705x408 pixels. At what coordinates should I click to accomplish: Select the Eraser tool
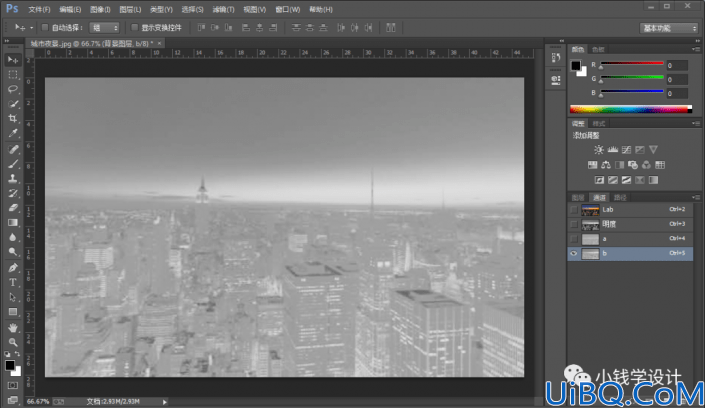13,208
